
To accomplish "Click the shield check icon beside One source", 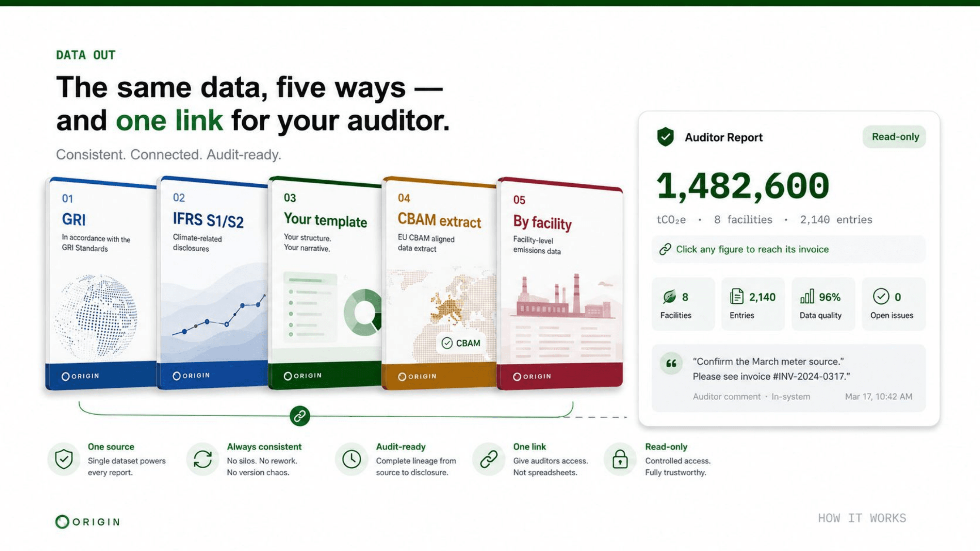I will click(x=64, y=458).
